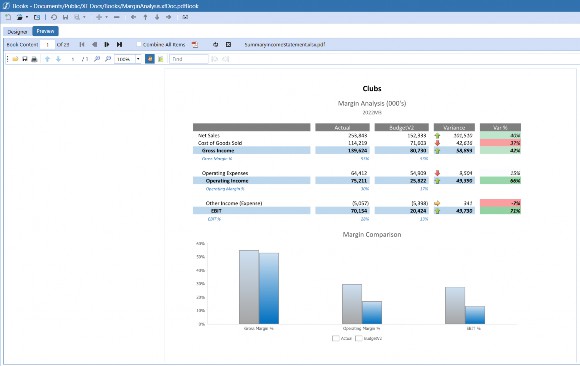Expand the Add Item dropdown arrow
Screen dimensions: 580x366
(x=106, y=17)
